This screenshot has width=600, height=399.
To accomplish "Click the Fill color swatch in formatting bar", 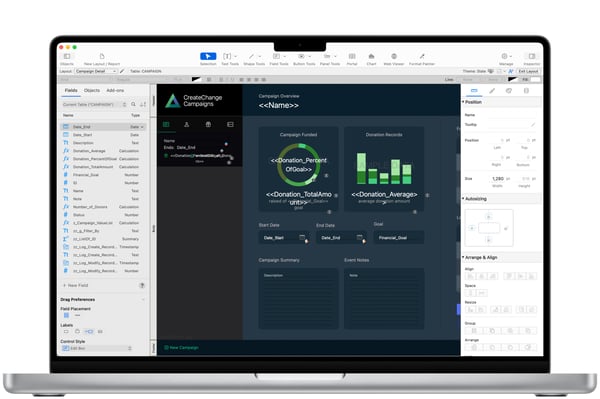I will (536, 80).
